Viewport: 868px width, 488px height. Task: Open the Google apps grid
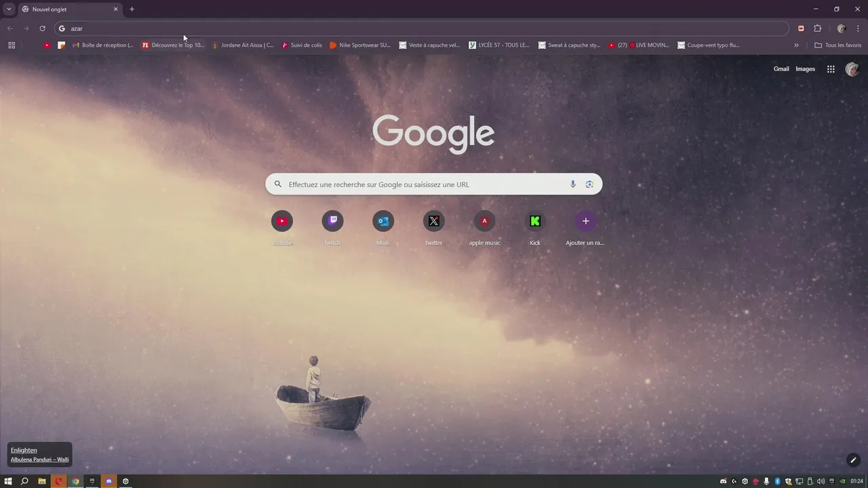(x=831, y=69)
